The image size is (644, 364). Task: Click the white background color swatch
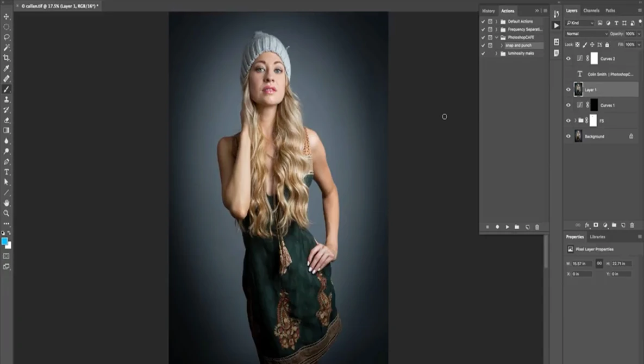pos(9,246)
